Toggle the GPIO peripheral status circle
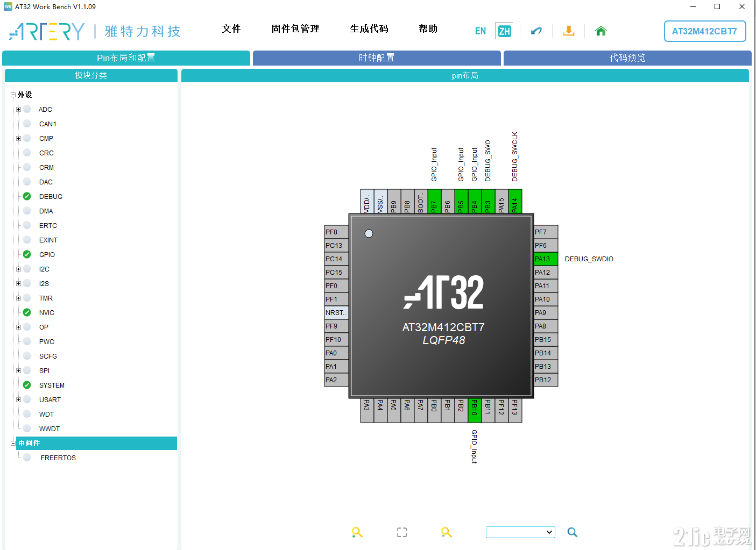 click(x=27, y=254)
